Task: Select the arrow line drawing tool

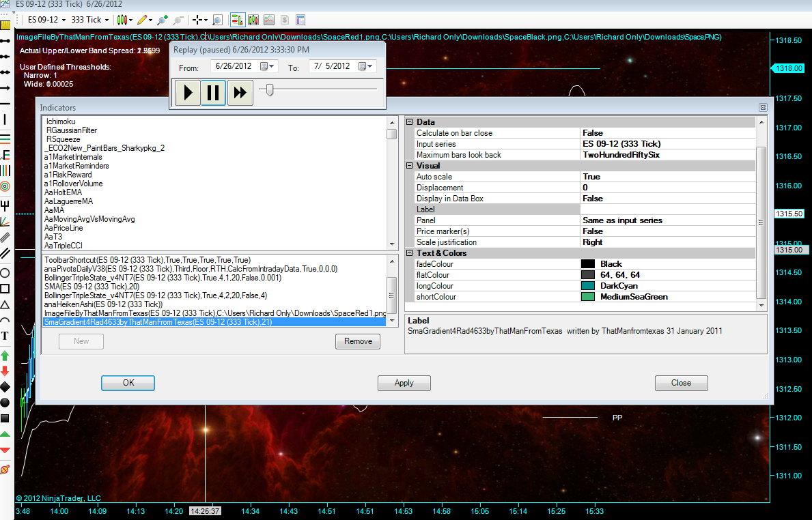Action: 5,88
